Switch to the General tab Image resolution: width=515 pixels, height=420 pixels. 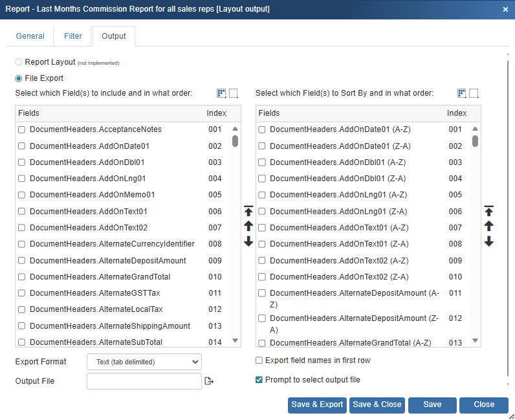[x=30, y=36]
